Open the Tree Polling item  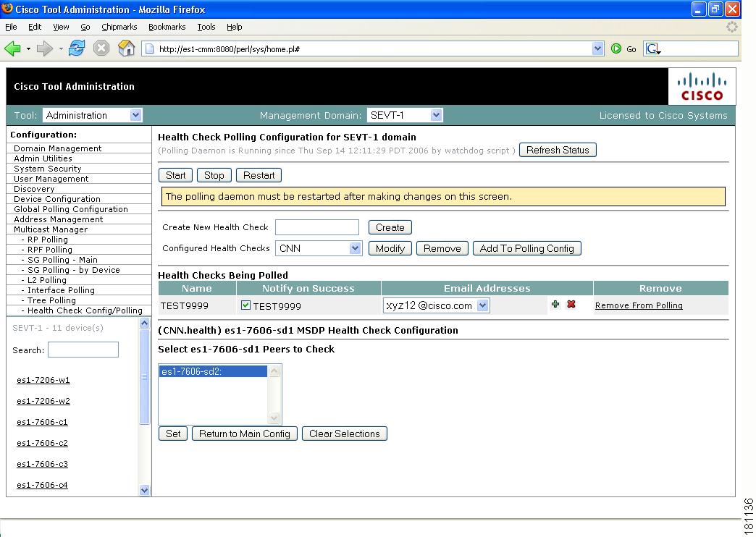coord(51,300)
